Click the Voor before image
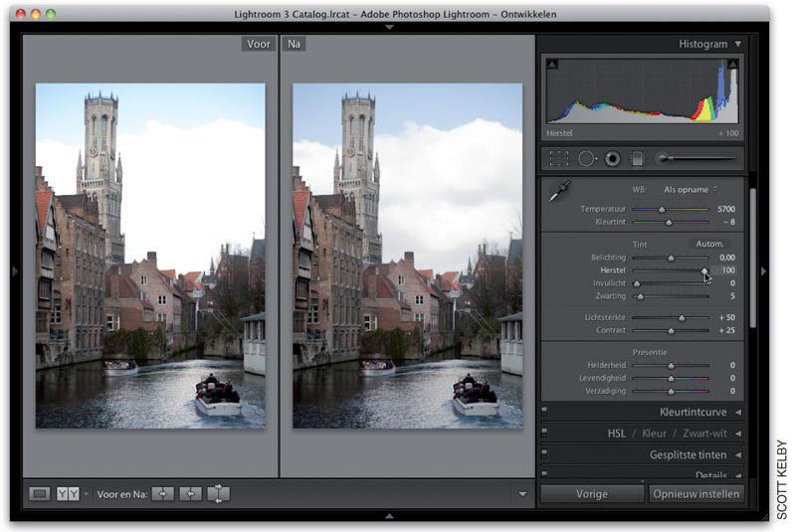The height and width of the screenshot is (532, 796). click(150, 257)
